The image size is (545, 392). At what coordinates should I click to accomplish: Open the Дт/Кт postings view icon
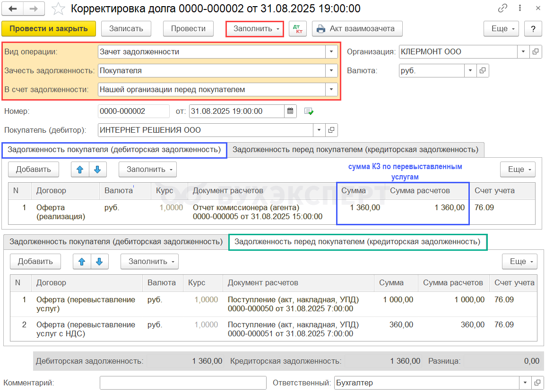click(298, 29)
